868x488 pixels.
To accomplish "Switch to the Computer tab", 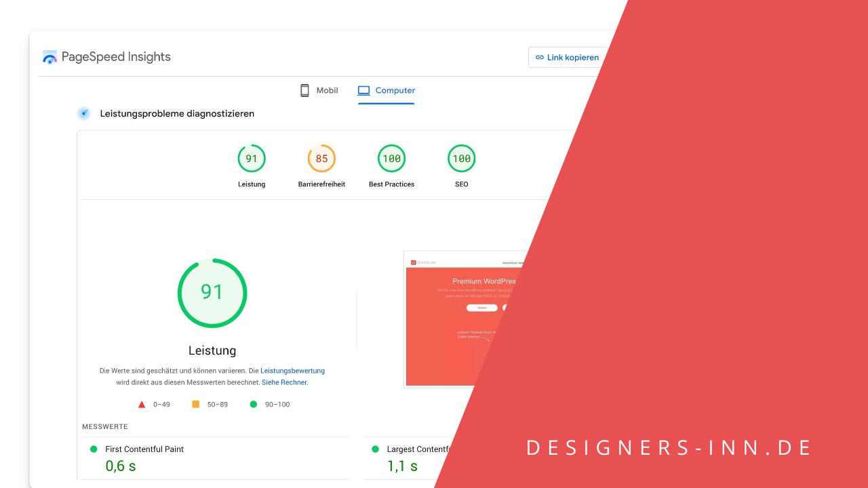I will pos(386,90).
